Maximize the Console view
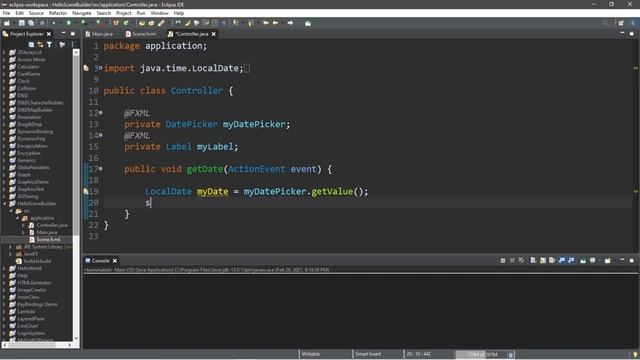This screenshot has width=640, height=360. [631, 260]
